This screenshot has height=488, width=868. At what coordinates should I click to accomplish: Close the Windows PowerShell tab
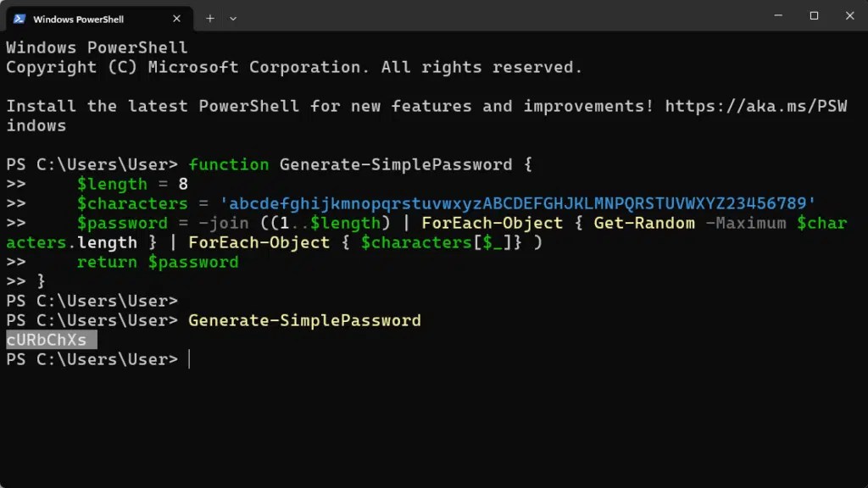coord(176,17)
